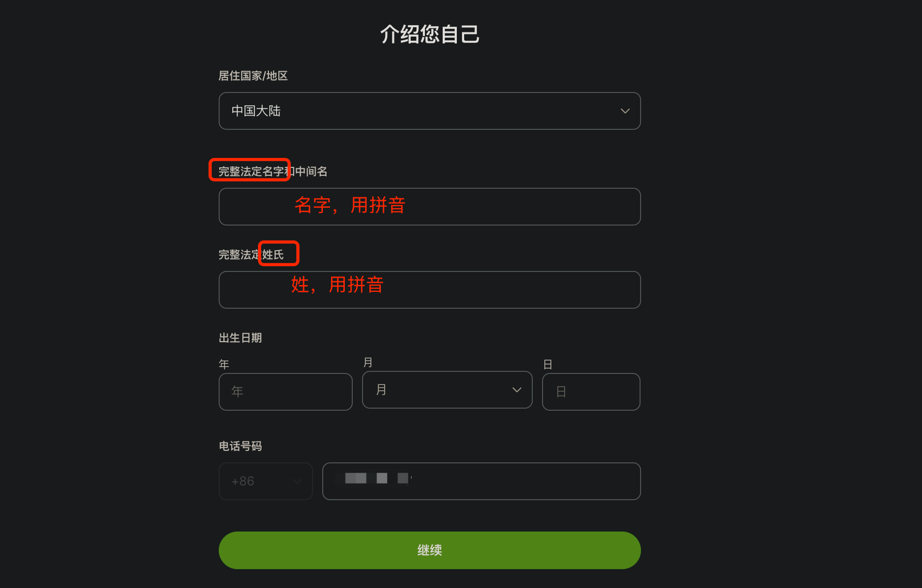Click the 出生日期 label
Screen dimensions: 922x588
240,338
